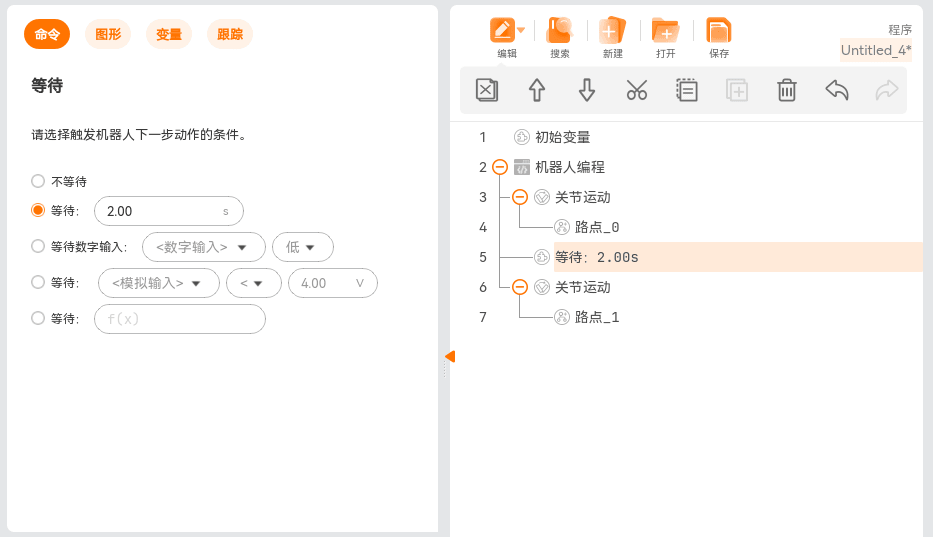Click the 关节运动 icon on line 3

[x=541, y=197]
